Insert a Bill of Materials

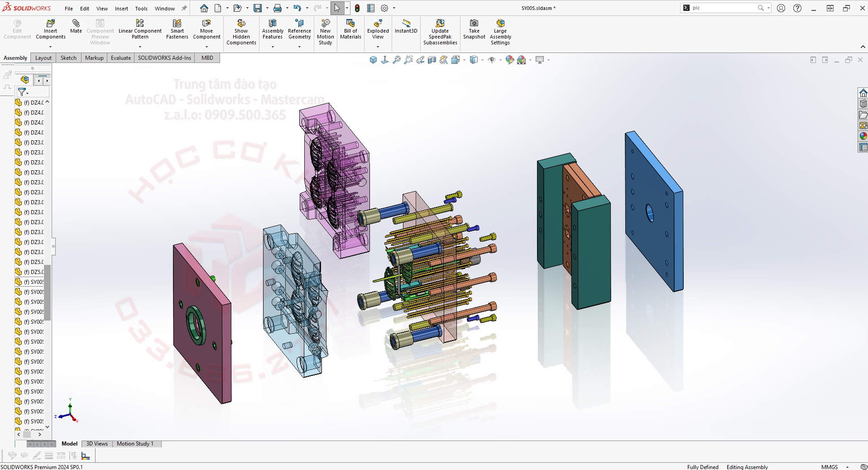pos(350,29)
